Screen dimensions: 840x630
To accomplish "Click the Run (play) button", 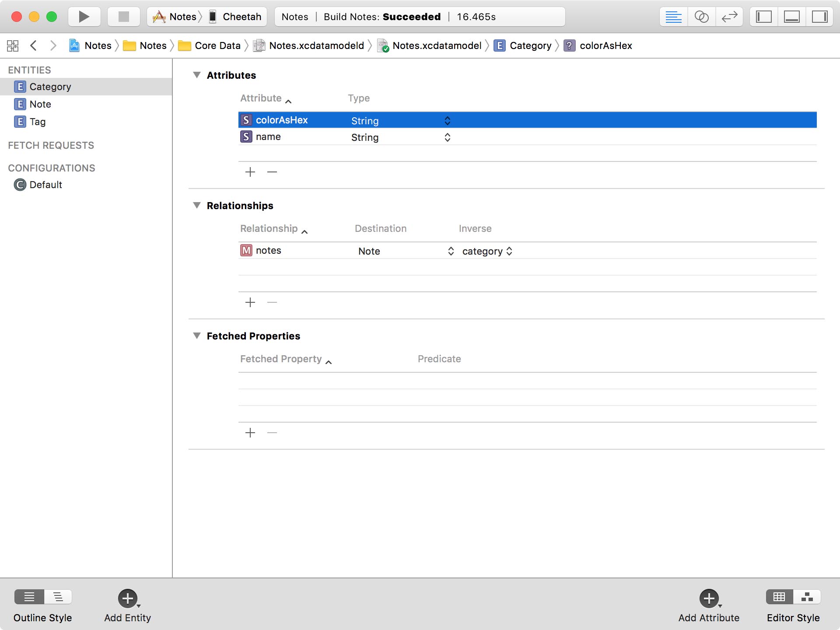I will (x=84, y=17).
